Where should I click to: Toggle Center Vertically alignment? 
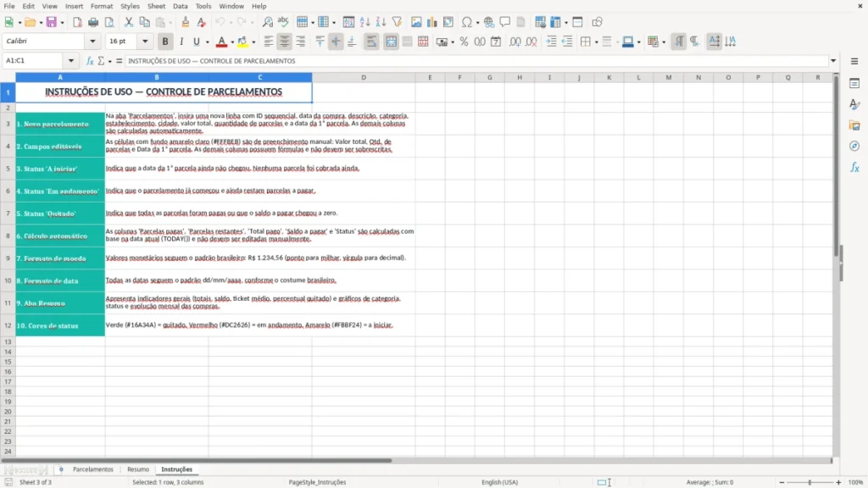336,42
